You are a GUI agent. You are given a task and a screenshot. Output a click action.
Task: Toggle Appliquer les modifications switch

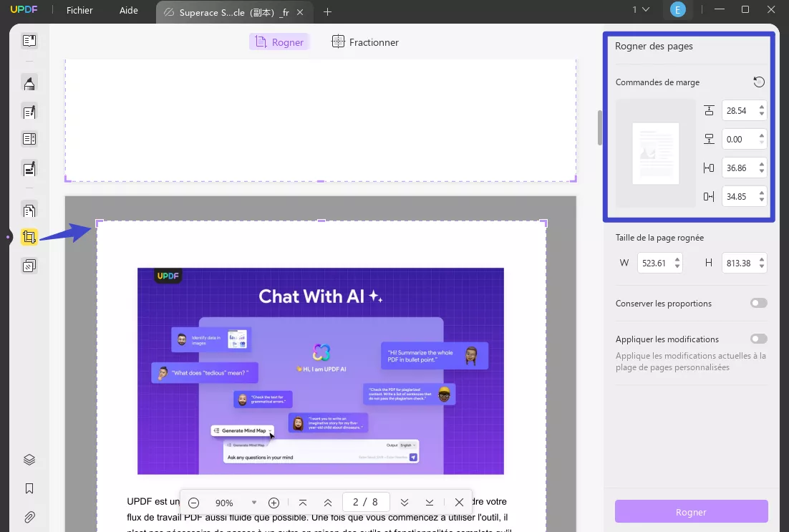click(759, 339)
